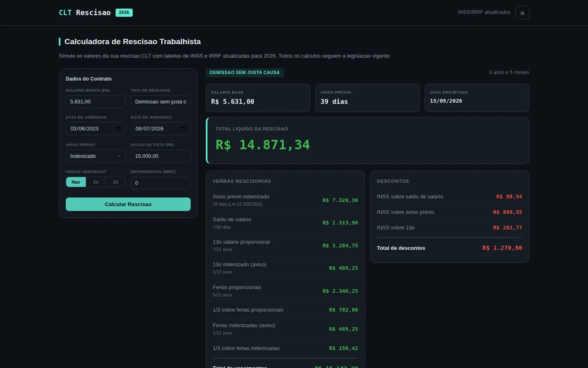The height and width of the screenshot is (368, 588).
Task: Focus the Salario Bruto input field
Action: coord(96,102)
